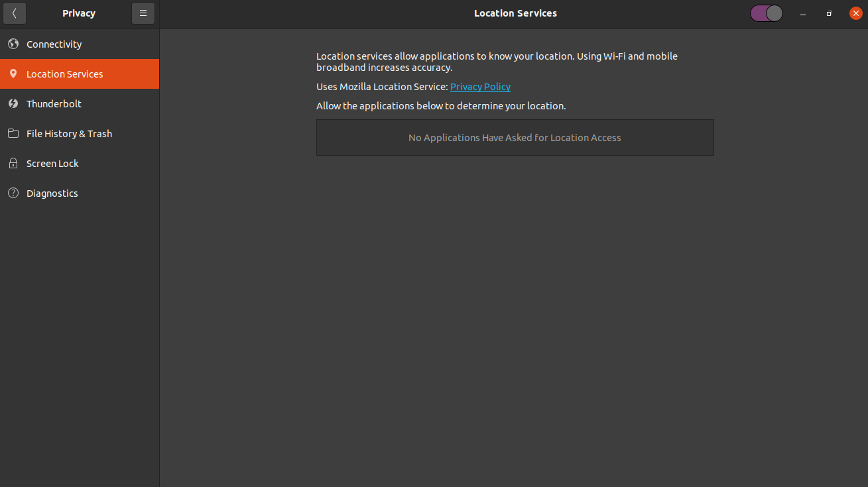Click the Screen Lock padlock icon
Viewport: 868px width, 487px height.
[12, 163]
